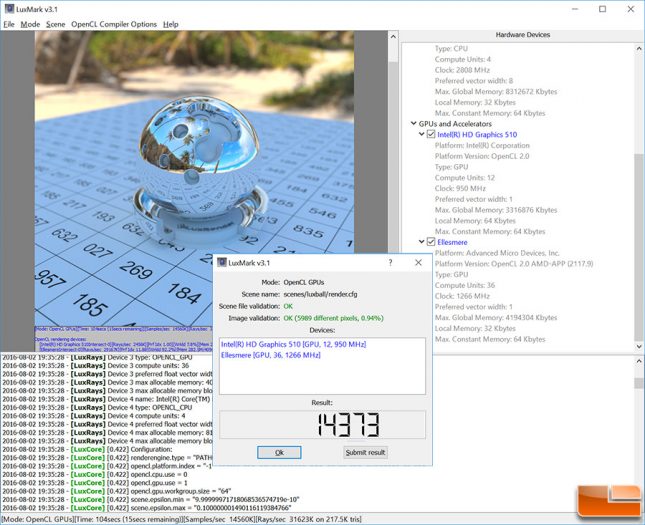Open the Mode menu
The width and height of the screenshot is (645, 525).
pos(30,24)
